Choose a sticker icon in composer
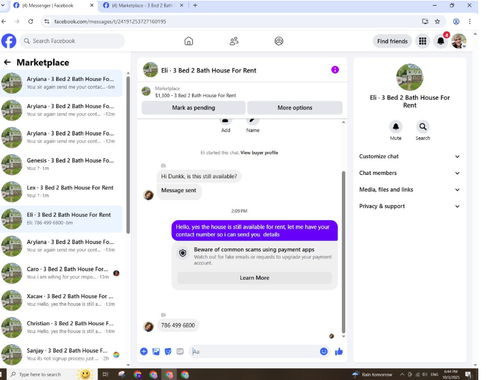 click(168, 351)
